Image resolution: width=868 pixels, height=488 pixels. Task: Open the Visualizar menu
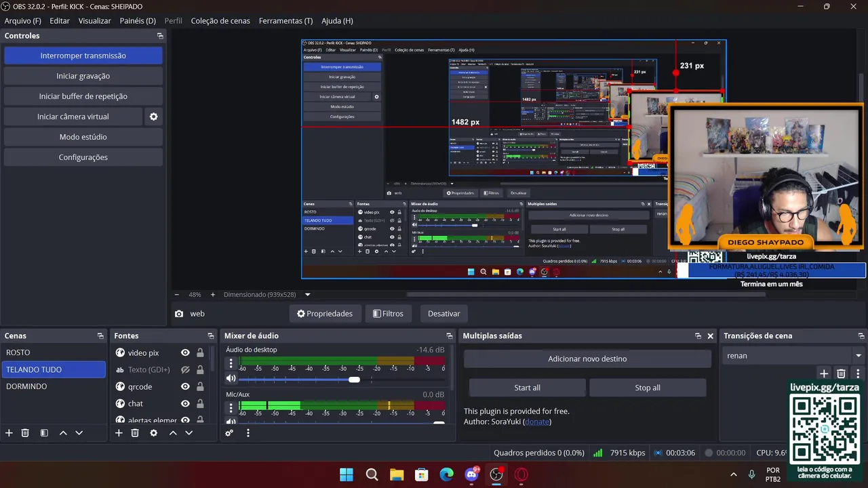pyautogui.click(x=94, y=21)
